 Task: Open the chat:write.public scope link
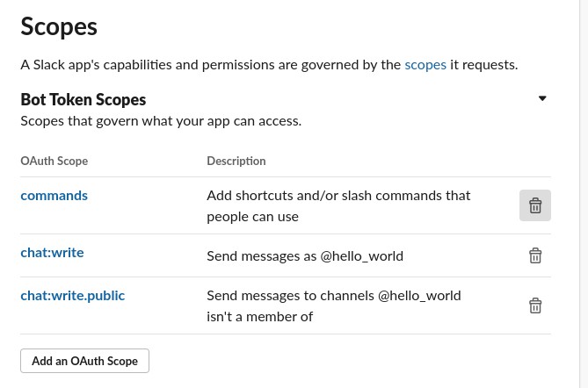[x=73, y=296]
